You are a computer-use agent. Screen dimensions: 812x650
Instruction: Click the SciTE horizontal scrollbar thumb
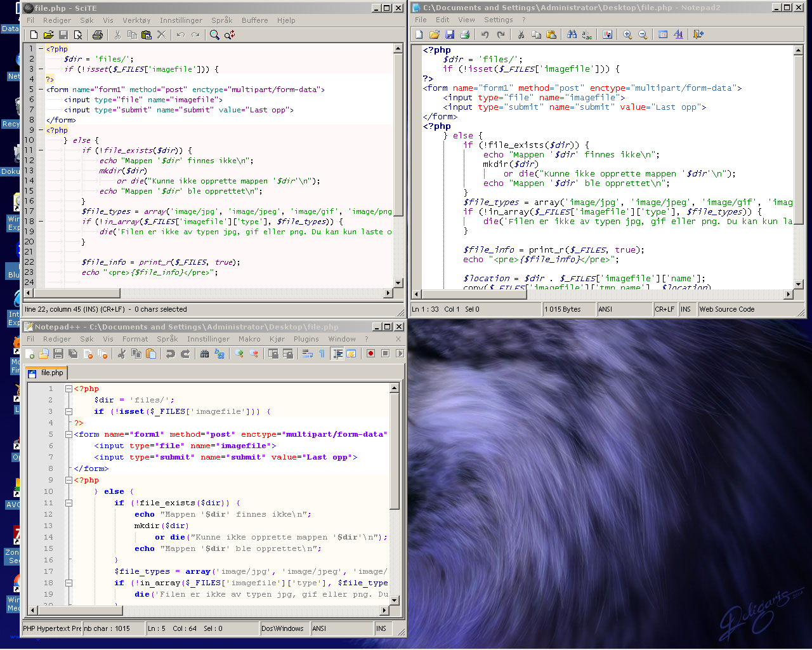coord(76,293)
